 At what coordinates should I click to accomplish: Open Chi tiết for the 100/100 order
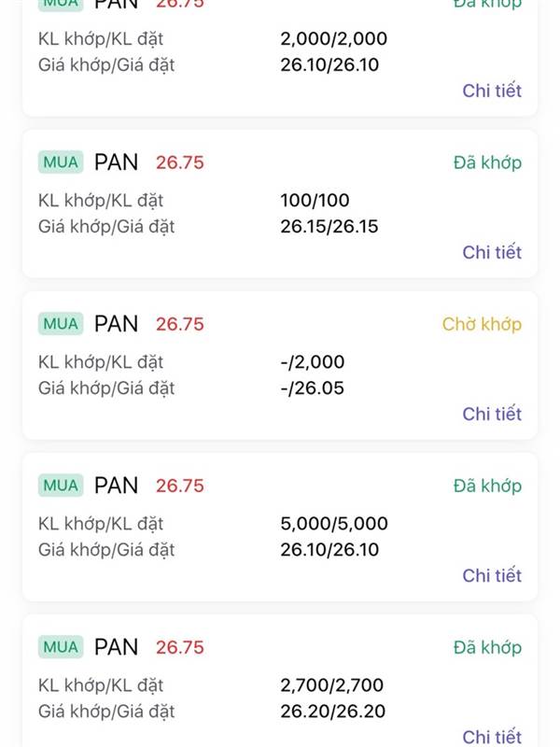(x=492, y=252)
